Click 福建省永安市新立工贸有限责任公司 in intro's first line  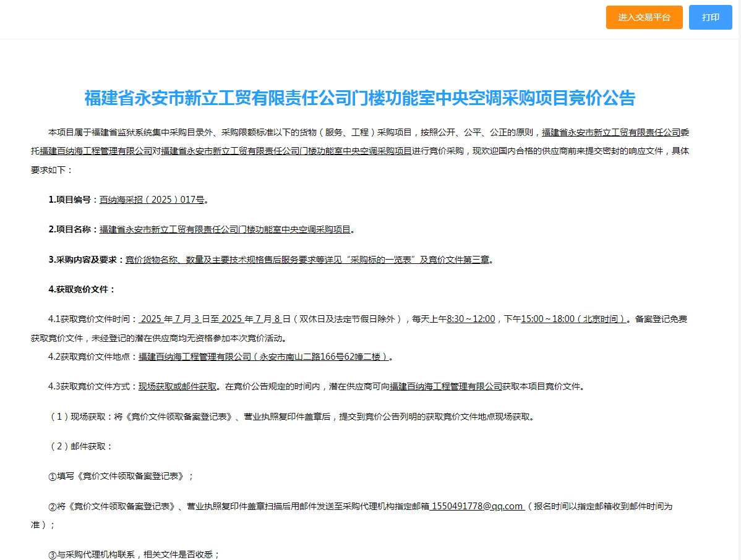coord(611,133)
